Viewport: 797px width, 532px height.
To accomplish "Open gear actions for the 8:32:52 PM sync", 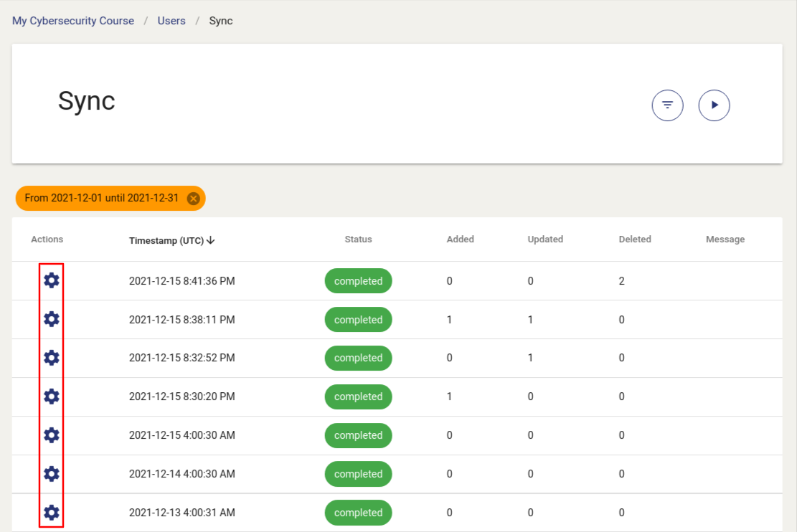I will click(52, 358).
